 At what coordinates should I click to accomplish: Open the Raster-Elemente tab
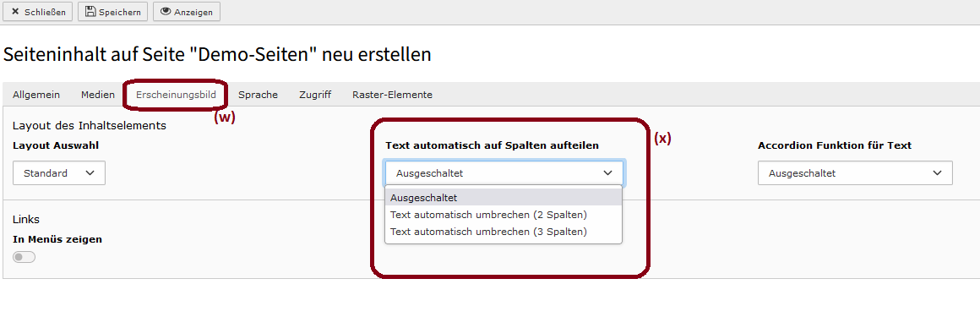(x=393, y=96)
